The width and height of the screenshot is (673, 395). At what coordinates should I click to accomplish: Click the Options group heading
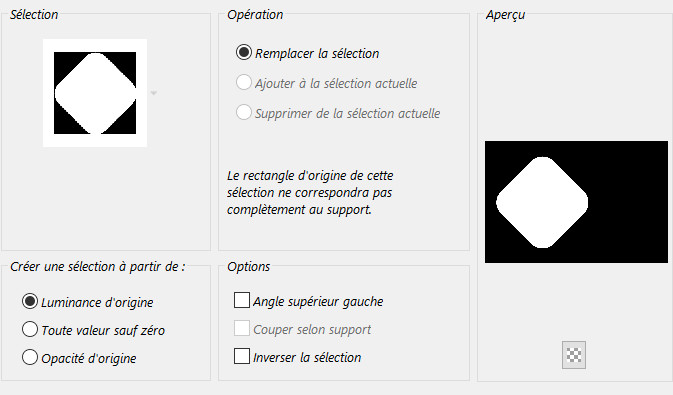coord(249,267)
